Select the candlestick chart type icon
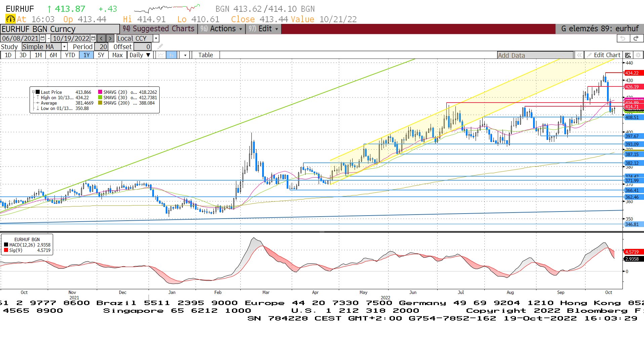 pyautogui.click(x=171, y=55)
